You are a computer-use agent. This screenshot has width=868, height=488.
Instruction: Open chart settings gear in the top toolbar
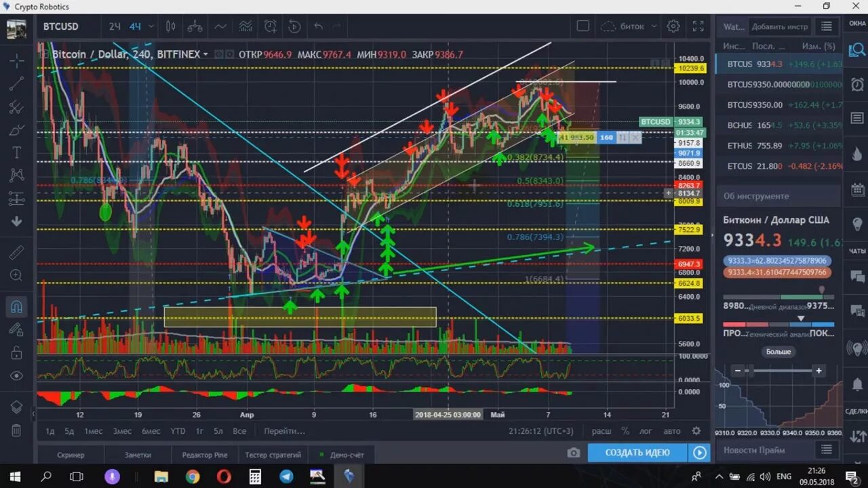[673, 26]
